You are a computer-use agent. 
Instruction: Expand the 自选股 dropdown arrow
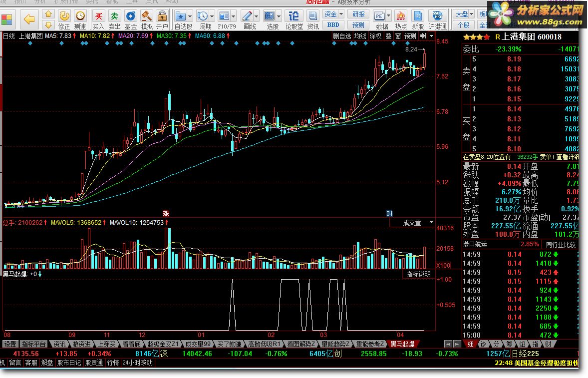[x=190, y=16]
